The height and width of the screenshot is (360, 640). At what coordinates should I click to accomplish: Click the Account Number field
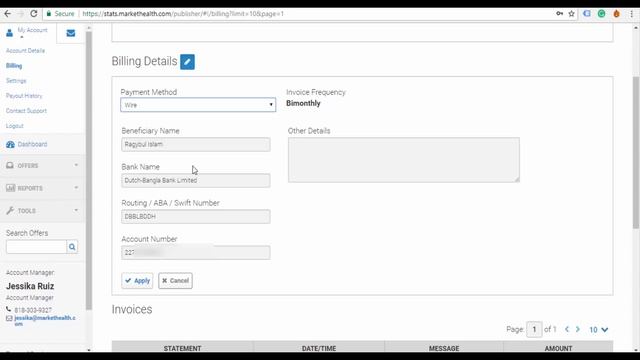pos(196,253)
